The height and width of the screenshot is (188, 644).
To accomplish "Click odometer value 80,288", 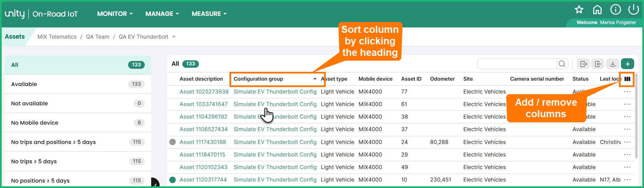I will point(439,142).
